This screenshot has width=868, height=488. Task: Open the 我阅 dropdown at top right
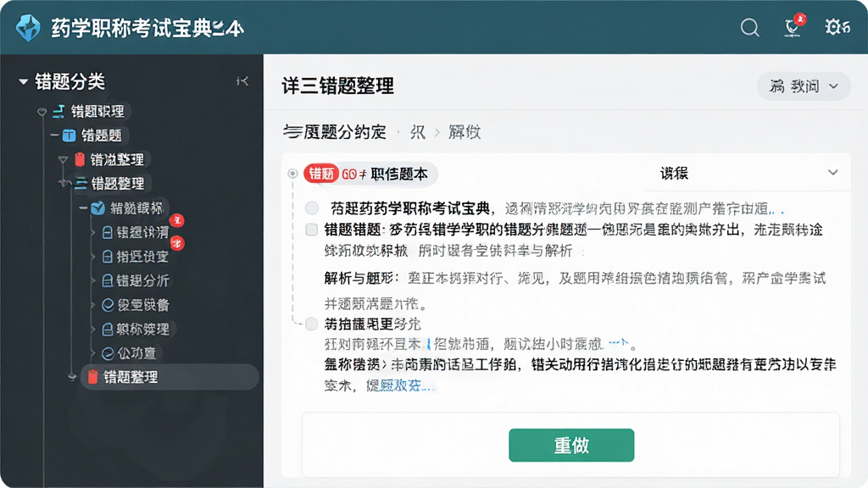coord(804,86)
